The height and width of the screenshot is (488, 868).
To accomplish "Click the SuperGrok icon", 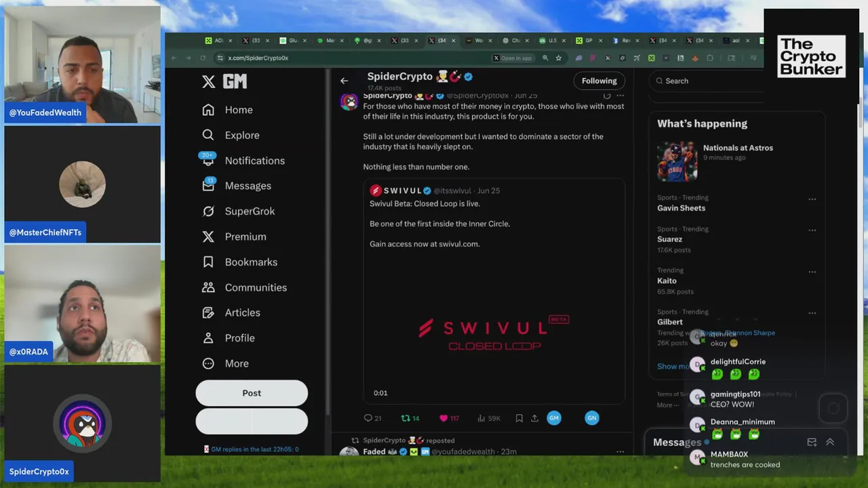I will coord(208,211).
